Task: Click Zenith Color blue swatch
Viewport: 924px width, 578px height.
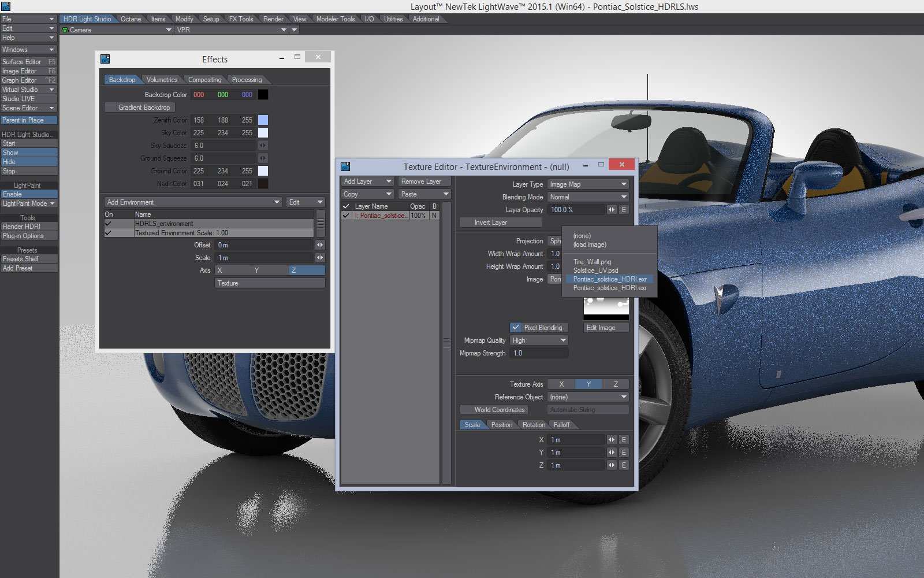Action: coord(263,120)
